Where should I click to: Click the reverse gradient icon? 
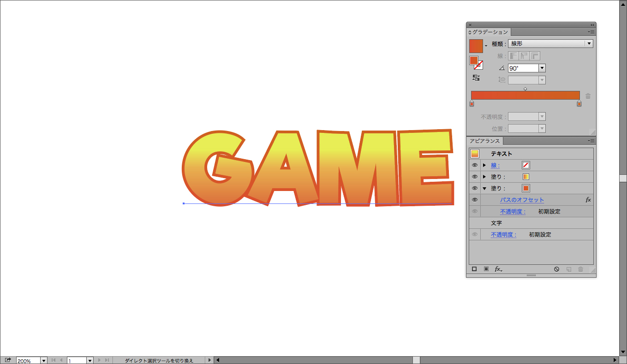pyautogui.click(x=476, y=78)
